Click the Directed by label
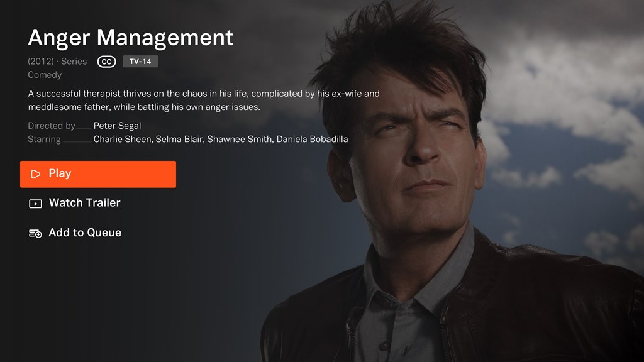The height and width of the screenshot is (362, 644). (x=52, y=126)
